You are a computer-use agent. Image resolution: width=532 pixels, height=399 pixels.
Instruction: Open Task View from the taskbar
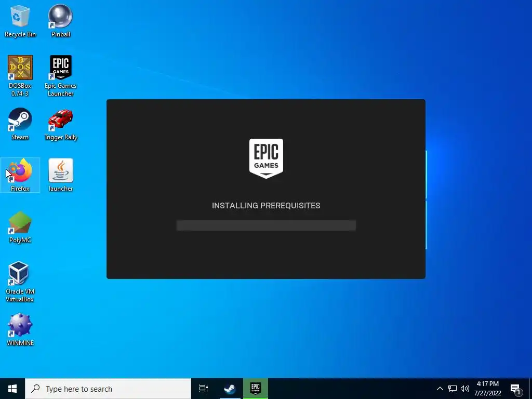(x=204, y=389)
